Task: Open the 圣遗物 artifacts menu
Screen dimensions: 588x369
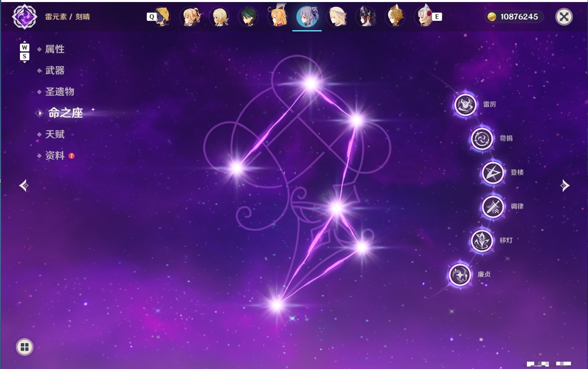Action: [x=59, y=92]
